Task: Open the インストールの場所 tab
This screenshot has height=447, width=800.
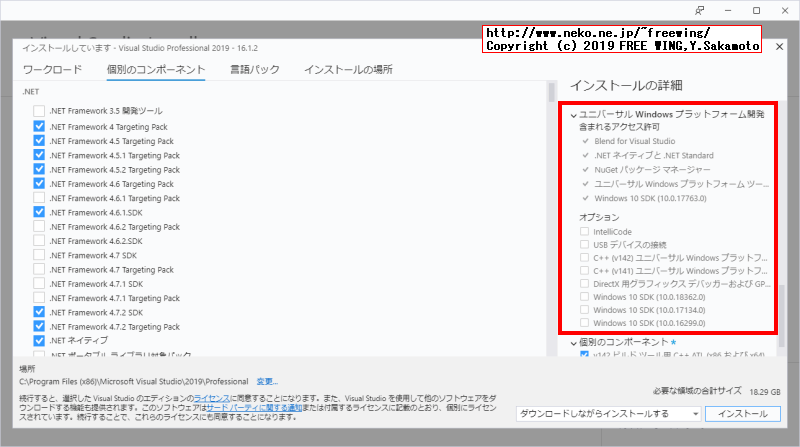Action: (x=348, y=69)
